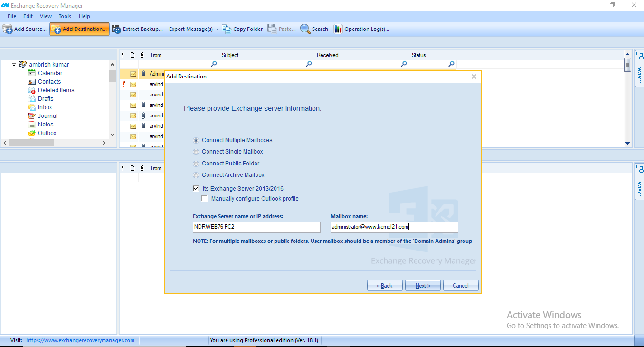Click attachment column header in top list
This screenshot has height=347, width=644.
point(142,55)
